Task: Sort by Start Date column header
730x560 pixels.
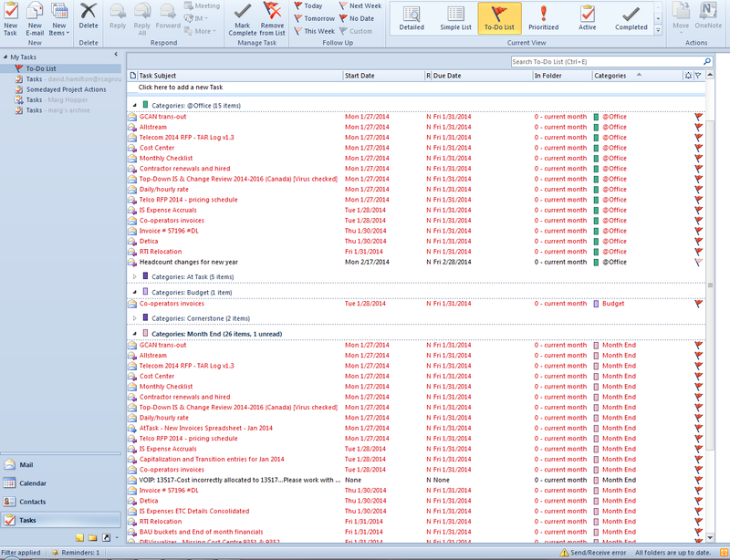Action: [383, 76]
